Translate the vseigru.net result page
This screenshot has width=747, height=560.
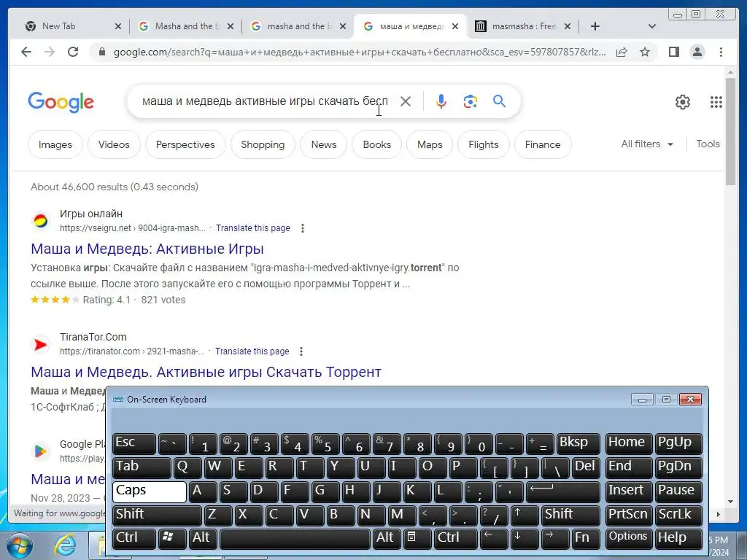point(253,228)
